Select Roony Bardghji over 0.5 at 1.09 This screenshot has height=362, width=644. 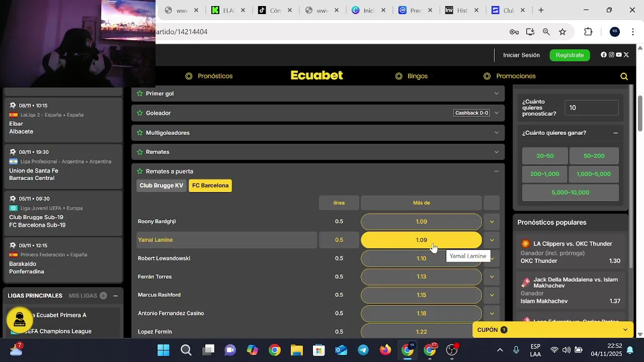click(421, 222)
